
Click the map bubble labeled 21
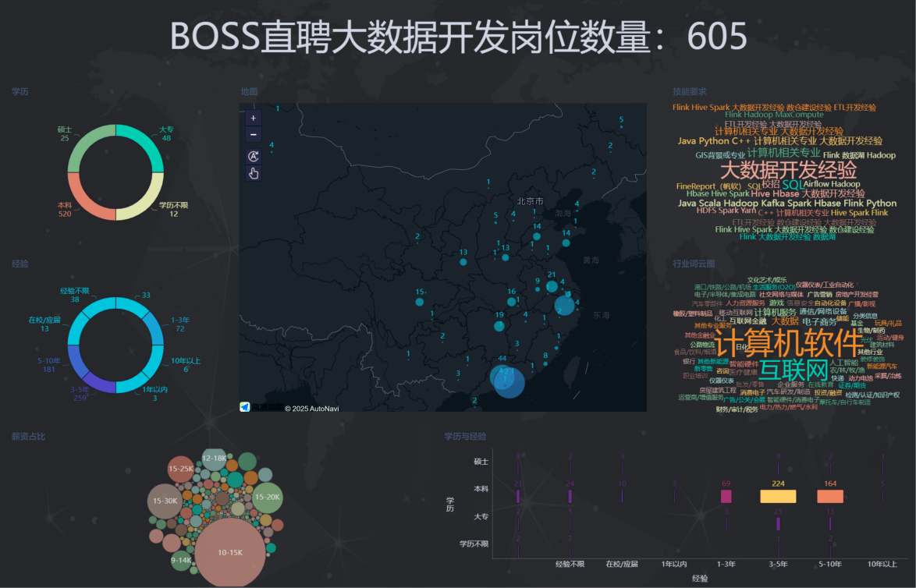(552, 286)
